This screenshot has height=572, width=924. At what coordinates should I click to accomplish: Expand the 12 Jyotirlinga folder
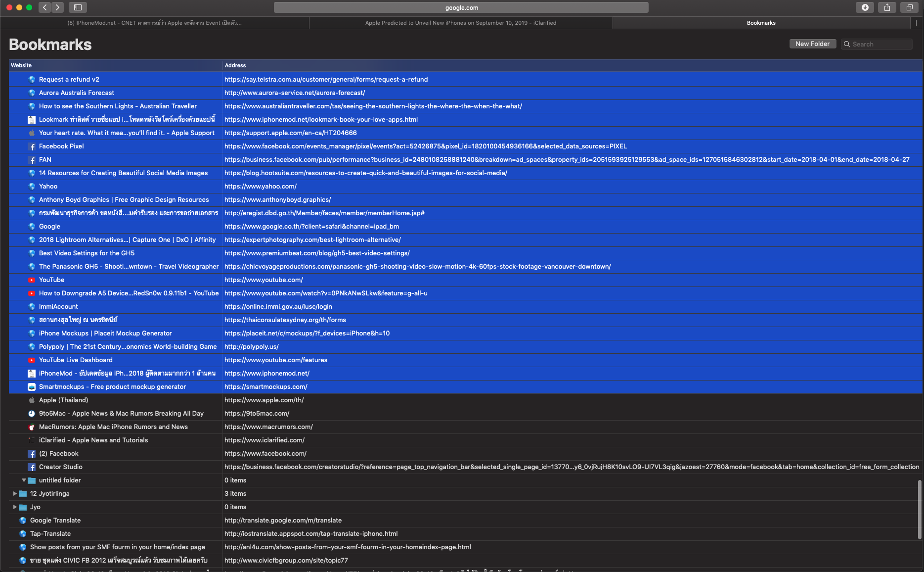(x=15, y=494)
